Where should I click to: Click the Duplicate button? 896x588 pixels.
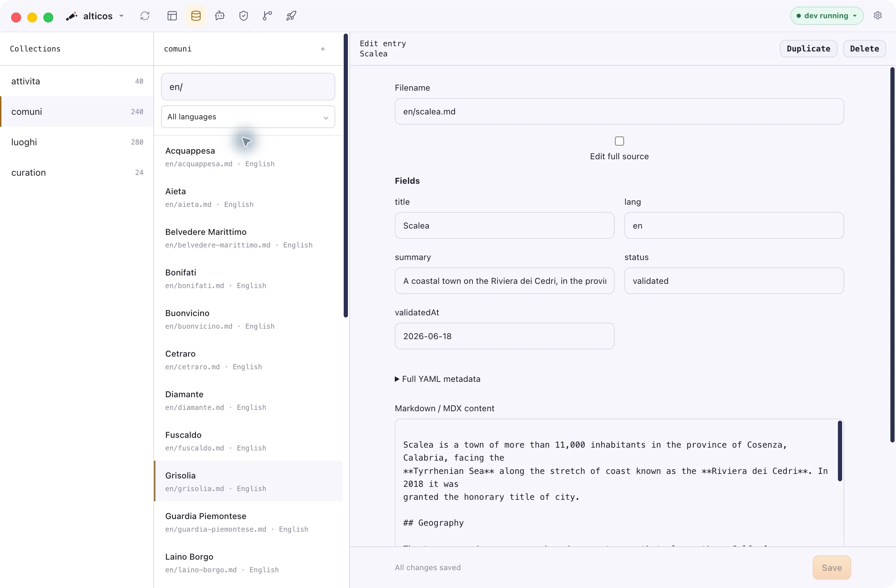point(808,49)
